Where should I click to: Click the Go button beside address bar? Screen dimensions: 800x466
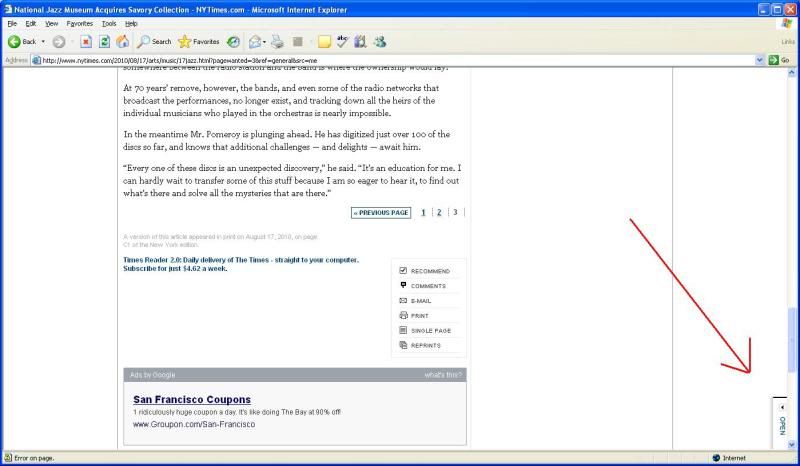pos(779,60)
